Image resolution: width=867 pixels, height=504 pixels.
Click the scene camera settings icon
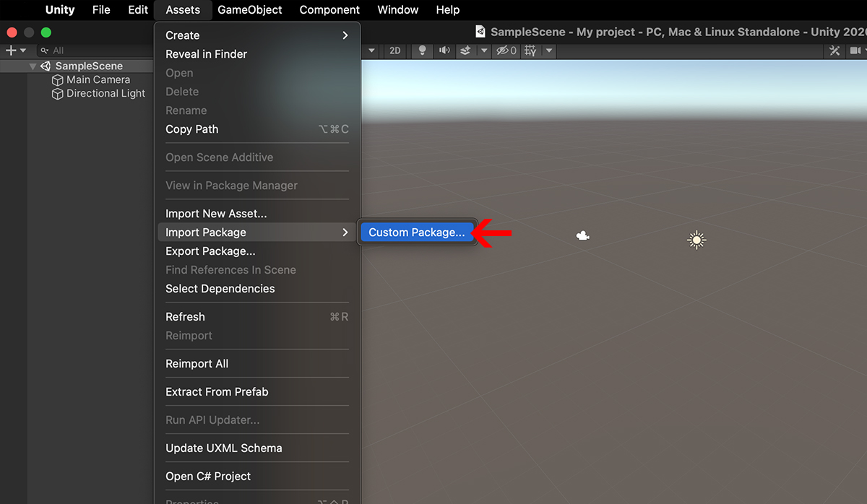855,51
